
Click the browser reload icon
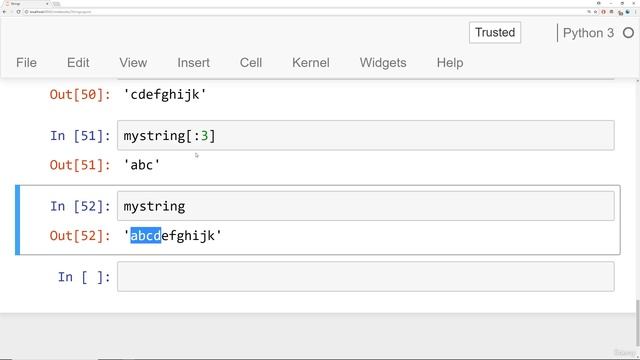[18, 12]
